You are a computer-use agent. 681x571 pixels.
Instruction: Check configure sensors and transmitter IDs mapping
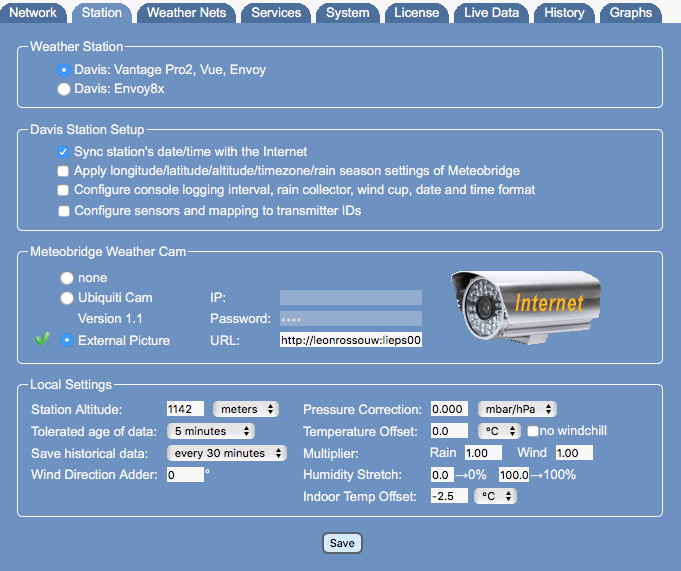pos(64,211)
